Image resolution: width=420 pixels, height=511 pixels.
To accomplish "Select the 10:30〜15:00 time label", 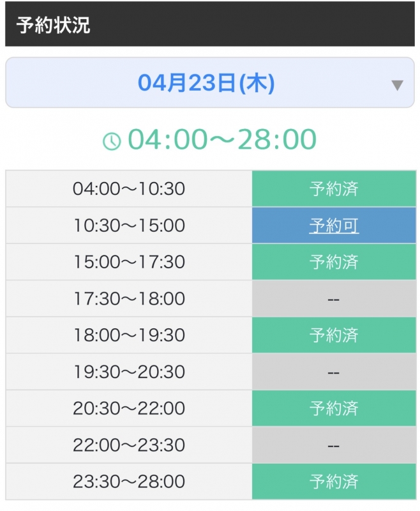I will [128, 224].
